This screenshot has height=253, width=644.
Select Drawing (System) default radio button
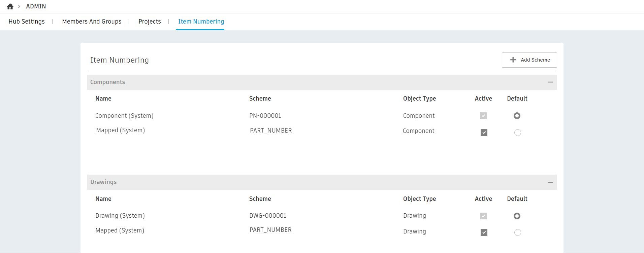pyautogui.click(x=517, y=216)
